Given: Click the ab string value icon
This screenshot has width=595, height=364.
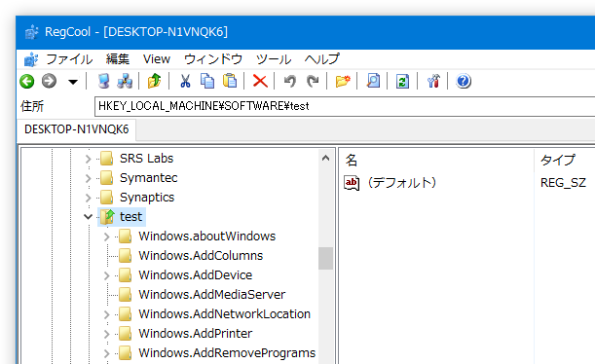Looking at the screenshot, I should coord(352,183).
